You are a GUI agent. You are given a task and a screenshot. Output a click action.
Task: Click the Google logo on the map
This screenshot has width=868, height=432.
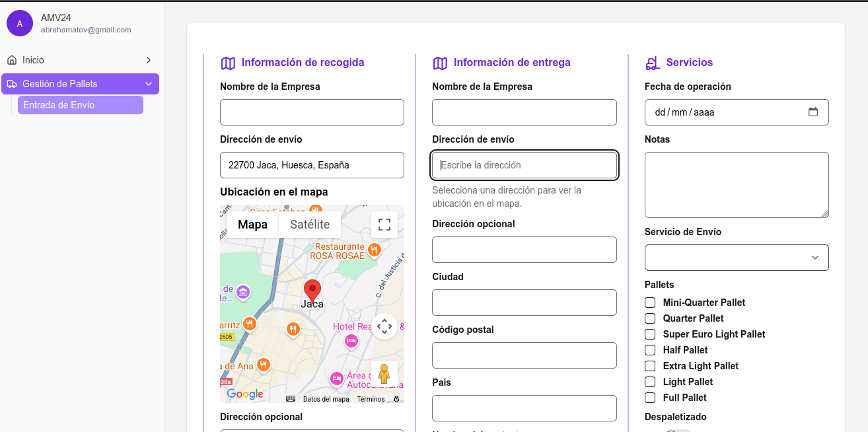tap(245, 394)
